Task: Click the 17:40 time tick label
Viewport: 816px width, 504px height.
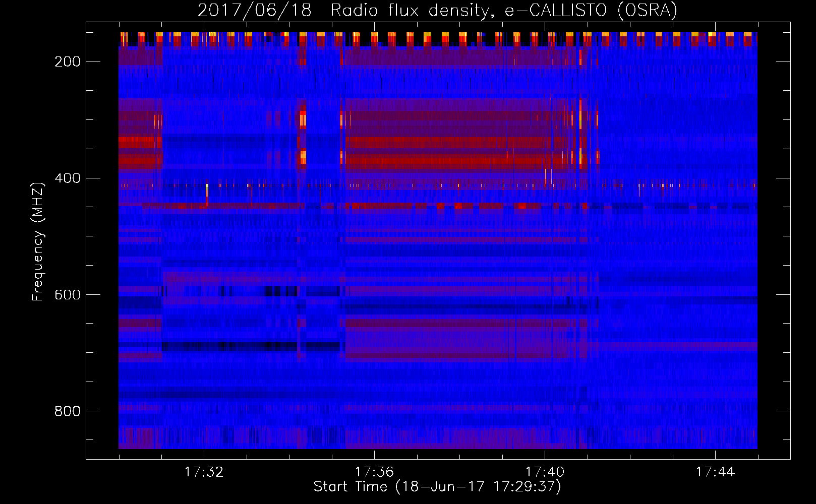Action: (x=545, y=472)
